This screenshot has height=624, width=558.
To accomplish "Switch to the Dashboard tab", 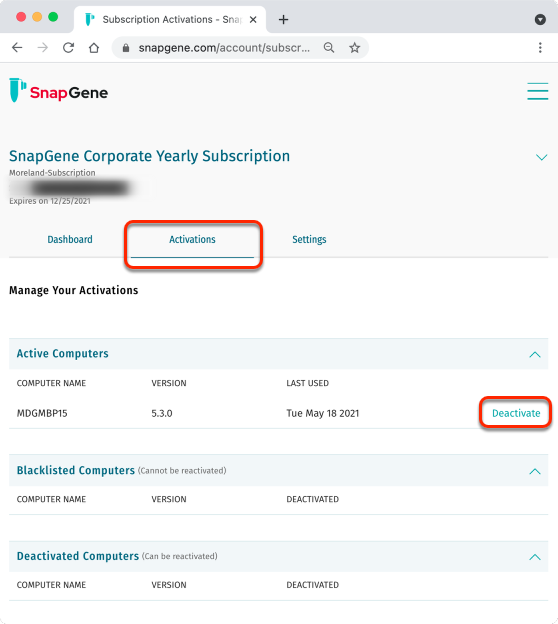I will pos(70,239).
